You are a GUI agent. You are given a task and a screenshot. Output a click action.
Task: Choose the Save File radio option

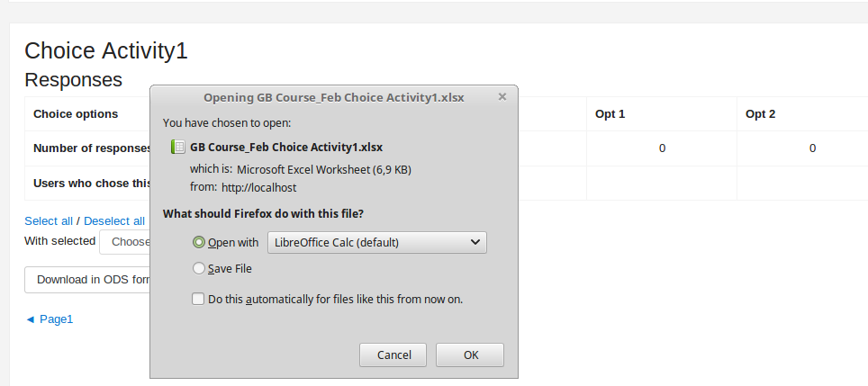(x=198, y=269)
